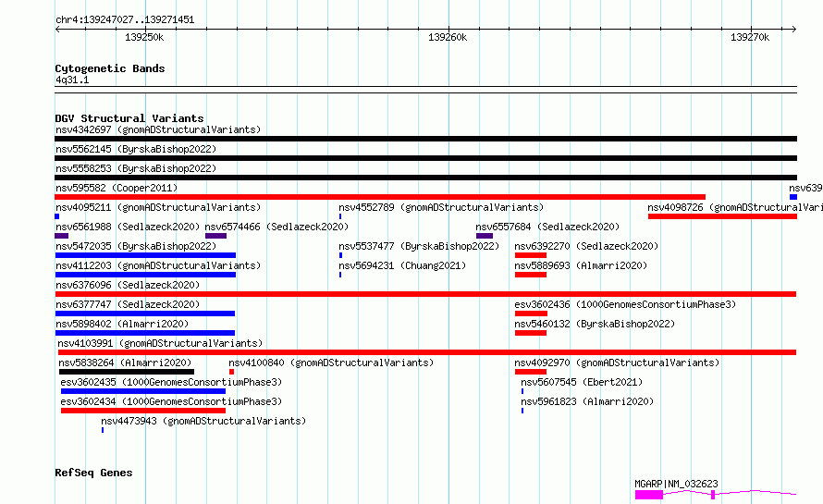Open nsv5838264 Almarri2020 label
Viewport: 823px width, 504px height.
pyautogui.click(x=125, y=363)
